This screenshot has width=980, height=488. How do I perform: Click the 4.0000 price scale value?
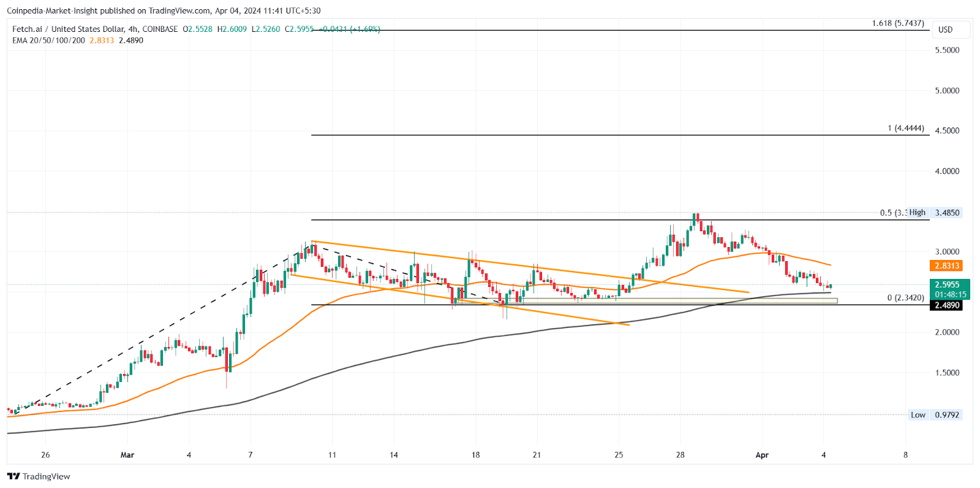pos(947,171)
